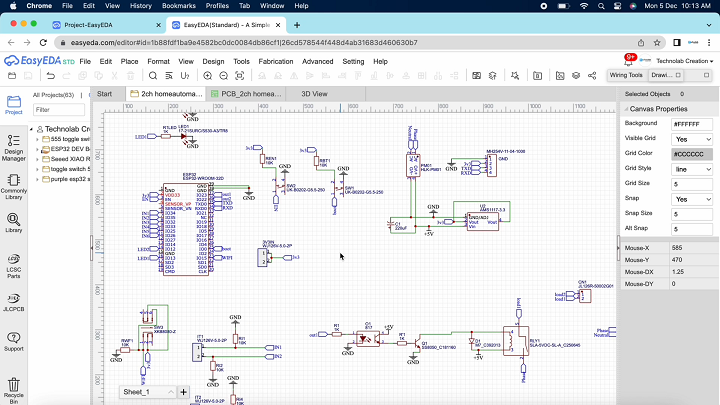Switch to the 3D View tab
Image resolution: width=720 pixels, height=405 pixels.
coord(315,94)
